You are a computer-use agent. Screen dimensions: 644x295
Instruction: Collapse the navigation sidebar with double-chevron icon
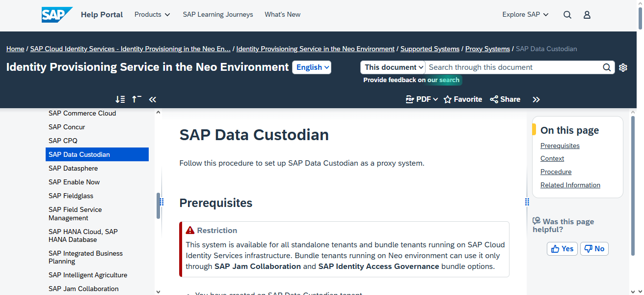click(152, 99)
